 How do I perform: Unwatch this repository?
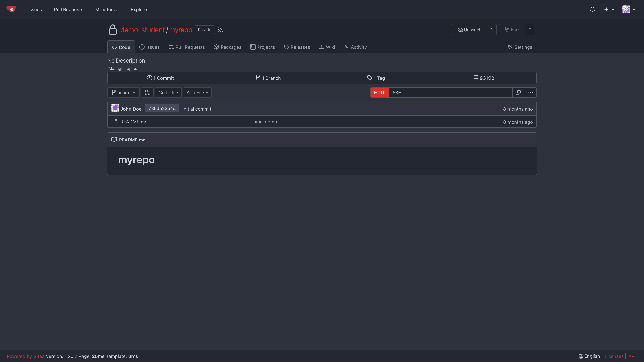click(x=469, y=30)
